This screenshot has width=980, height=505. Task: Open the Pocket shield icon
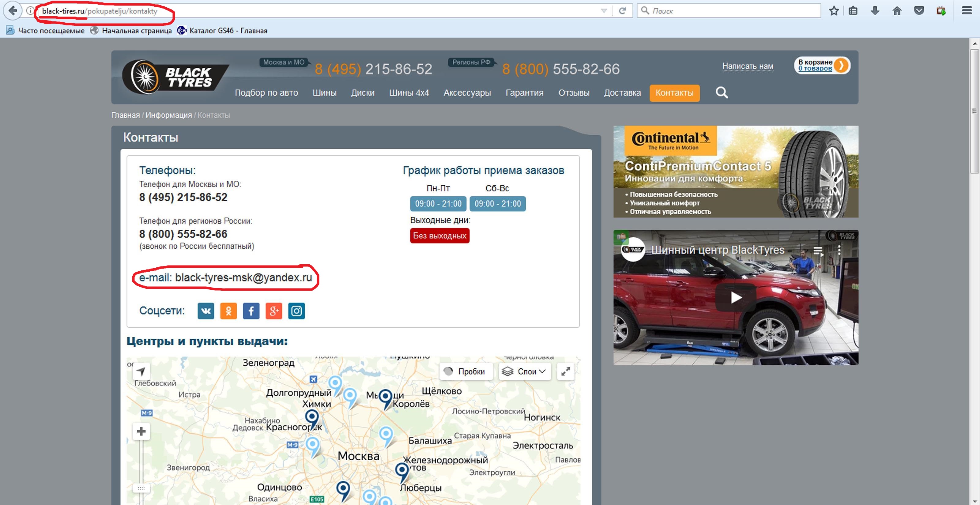coord(919,11)
